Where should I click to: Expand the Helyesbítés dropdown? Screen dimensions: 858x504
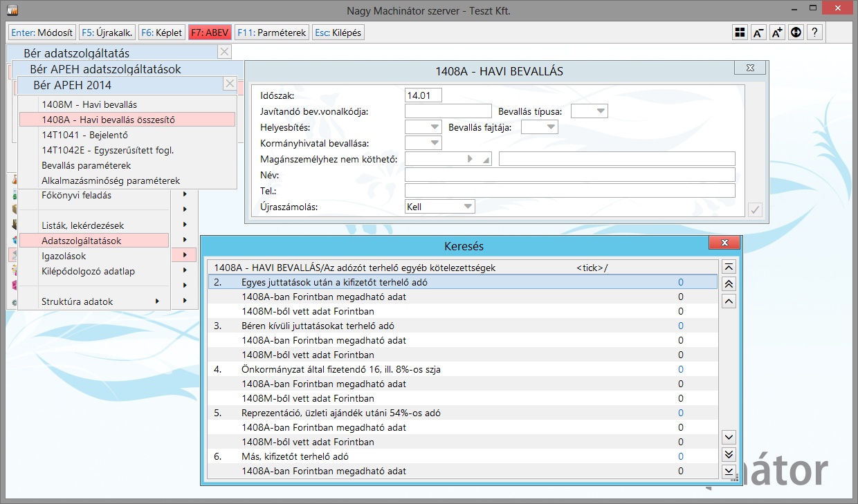423,127
